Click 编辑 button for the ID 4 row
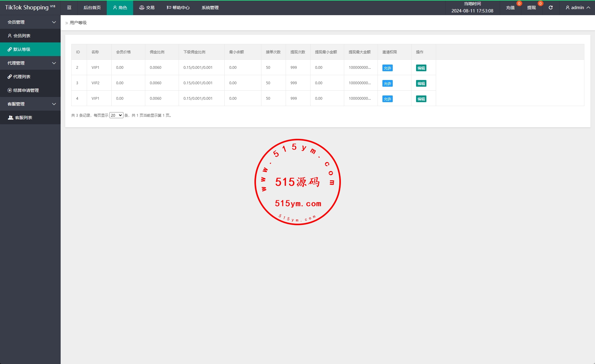 click(x=421, y=99)
